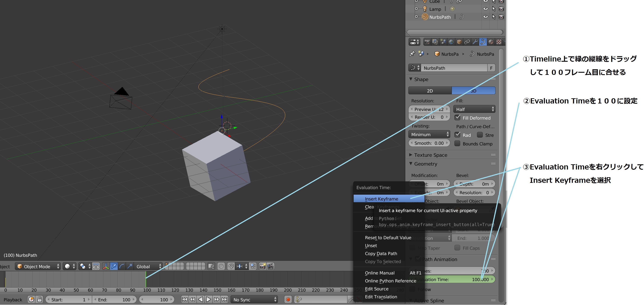Click the manipulate center points icon
This screenshot has height=305, width=644.
(x=96, y=266)
